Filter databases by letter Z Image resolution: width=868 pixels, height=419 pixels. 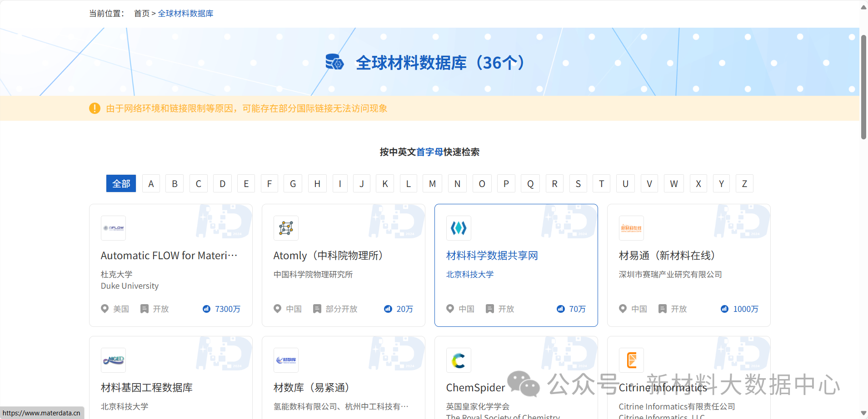[x=744, y=183]
